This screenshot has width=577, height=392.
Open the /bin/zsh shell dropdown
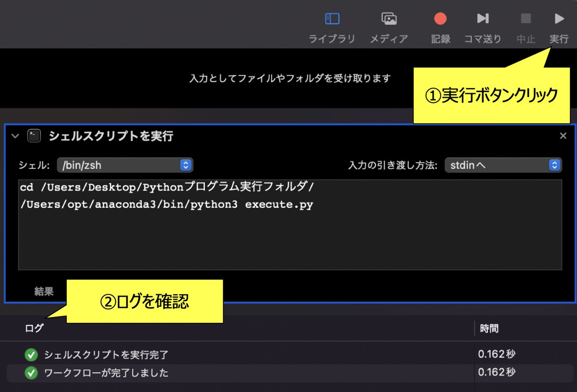point(124,165)
